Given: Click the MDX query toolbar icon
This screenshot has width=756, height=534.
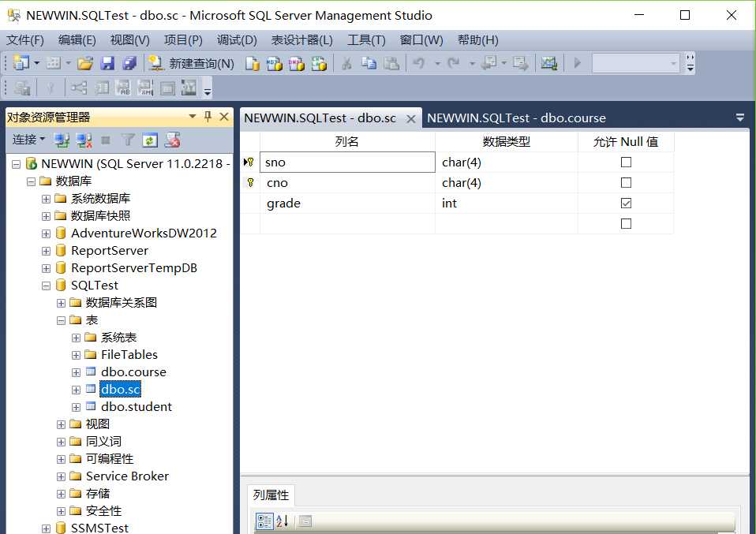Looking at the screenshot, I should tap(275, 63).
